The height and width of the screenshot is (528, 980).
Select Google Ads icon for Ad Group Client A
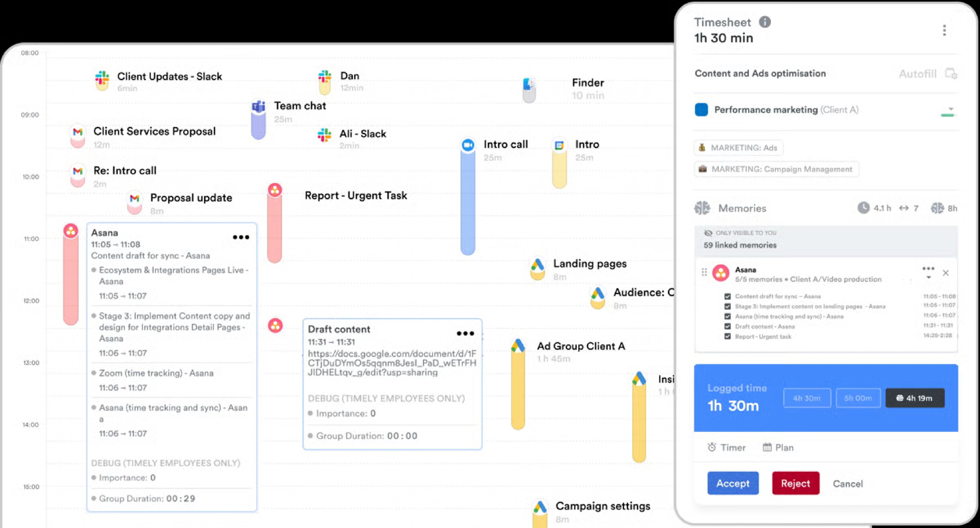click(x=518, y=346)
